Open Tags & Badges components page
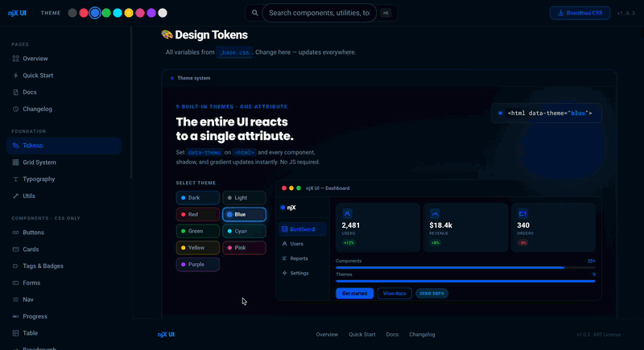This screenshot has width=644, height=350. (x=64, y=266)
